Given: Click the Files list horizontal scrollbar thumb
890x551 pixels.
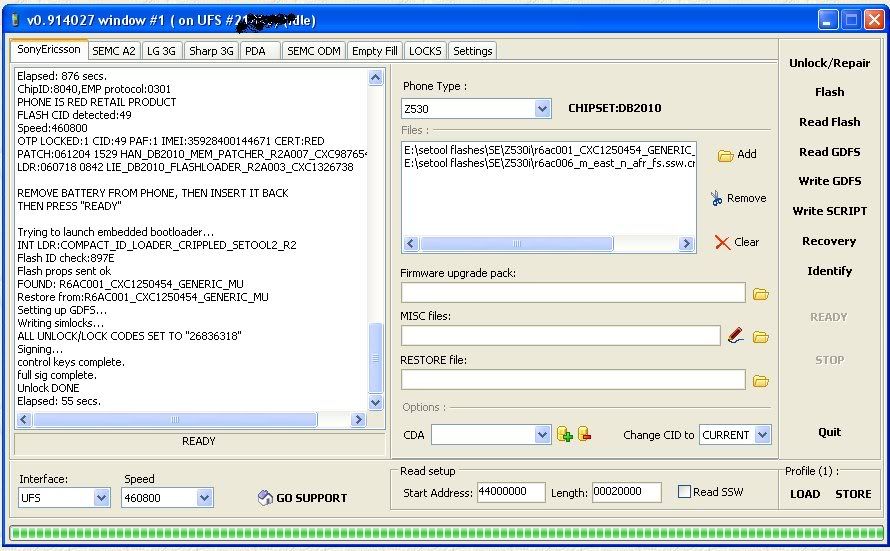Looking at the screenshot, I should (517, 244).
